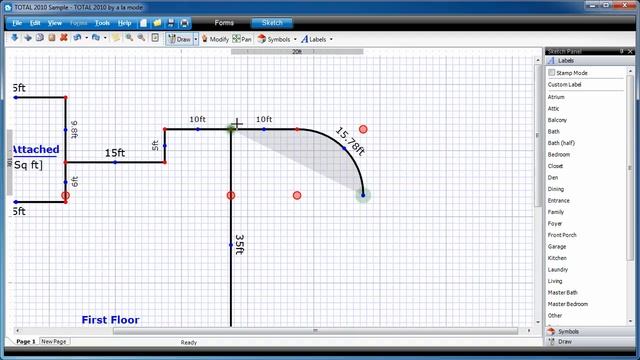Screen dimensions: 640x360
Task: Click the zoom in magnifier icon
Action: coord(129,38)
